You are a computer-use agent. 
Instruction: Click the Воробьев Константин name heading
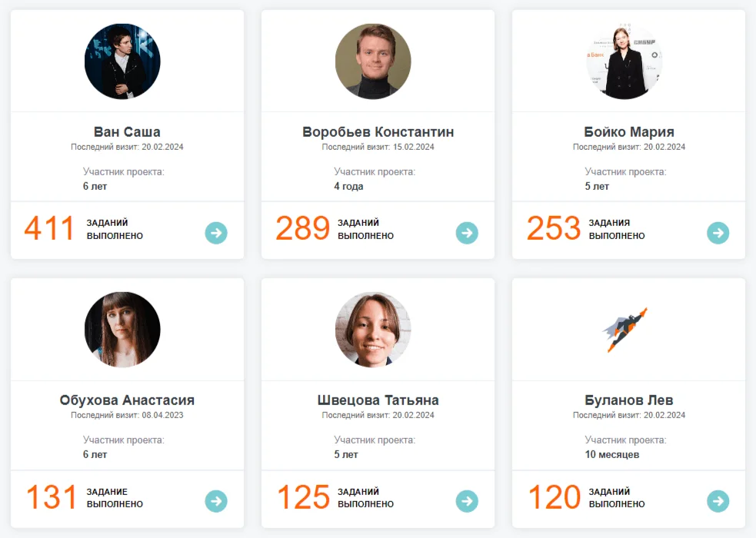click(378, 132)
